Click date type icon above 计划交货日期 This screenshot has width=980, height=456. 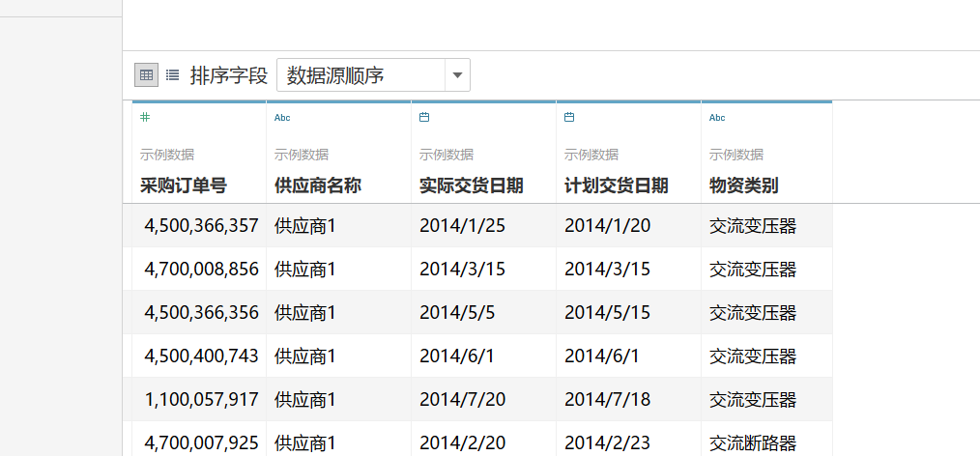(x=569, y=117)
